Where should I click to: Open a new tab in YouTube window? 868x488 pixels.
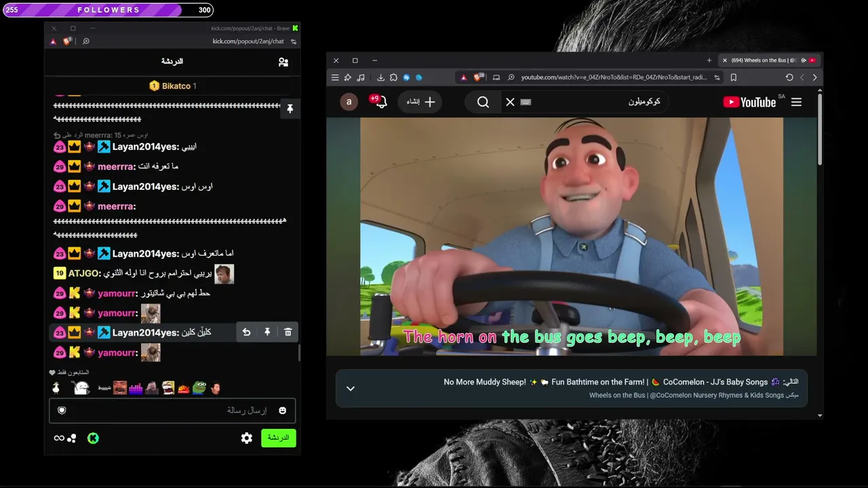point(709,60)
